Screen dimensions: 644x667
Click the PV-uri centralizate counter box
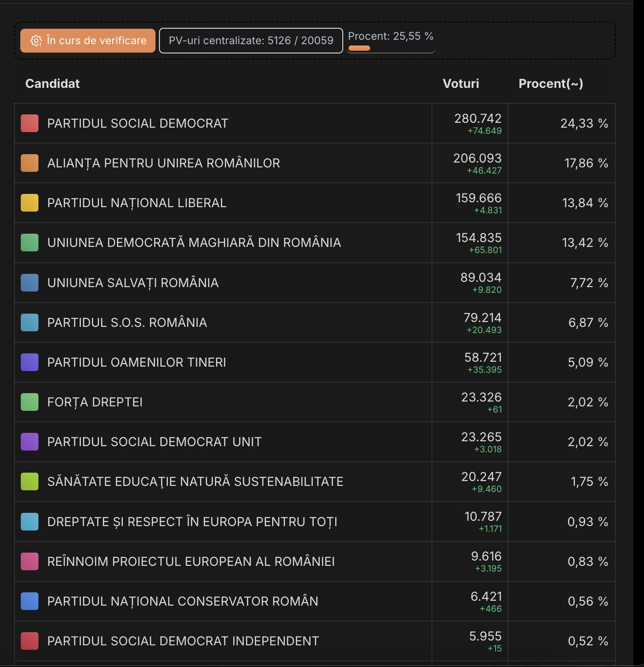coord(251,41)
